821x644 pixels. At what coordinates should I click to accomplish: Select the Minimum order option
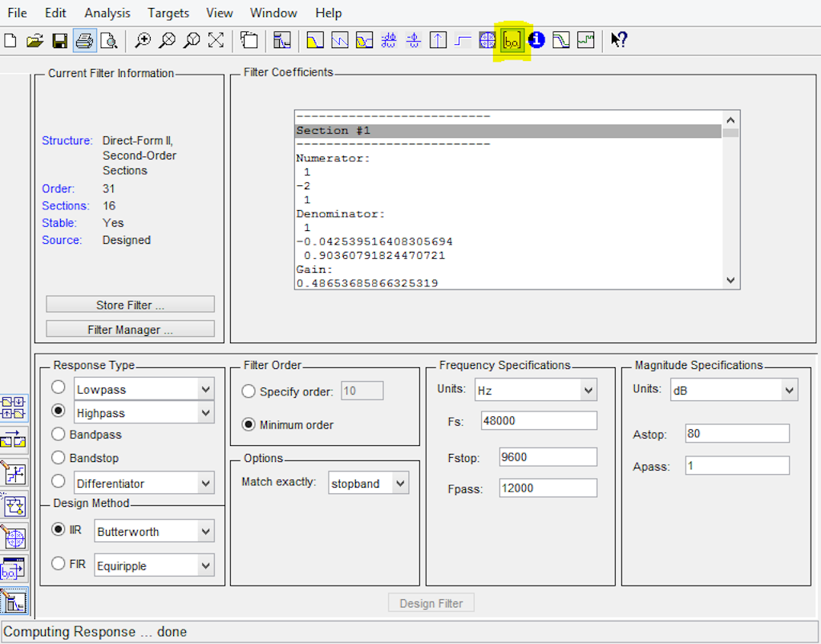point(249,424)
